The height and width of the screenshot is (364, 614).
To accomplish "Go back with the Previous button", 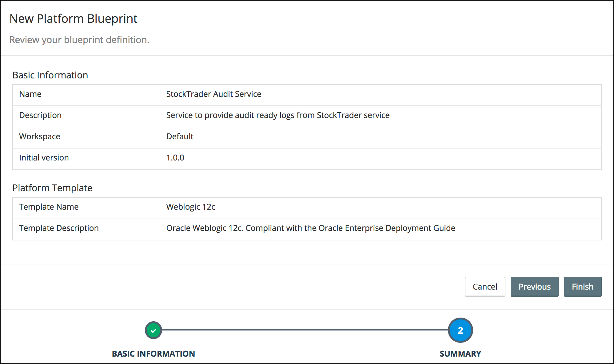I will [x=534, y=287].
